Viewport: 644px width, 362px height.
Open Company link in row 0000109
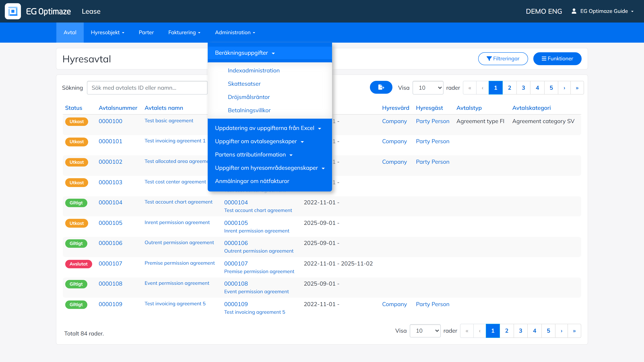tap(394, 304)
